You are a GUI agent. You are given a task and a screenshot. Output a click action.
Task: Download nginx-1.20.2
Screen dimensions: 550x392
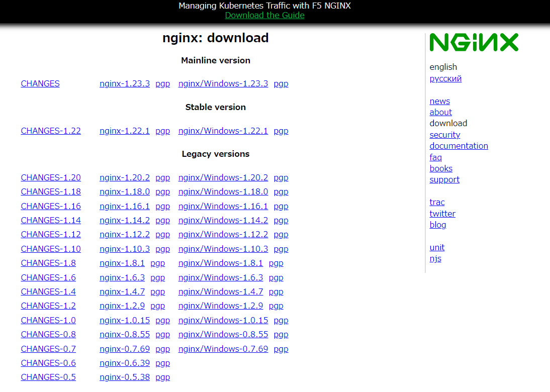(x=125, y=178)
